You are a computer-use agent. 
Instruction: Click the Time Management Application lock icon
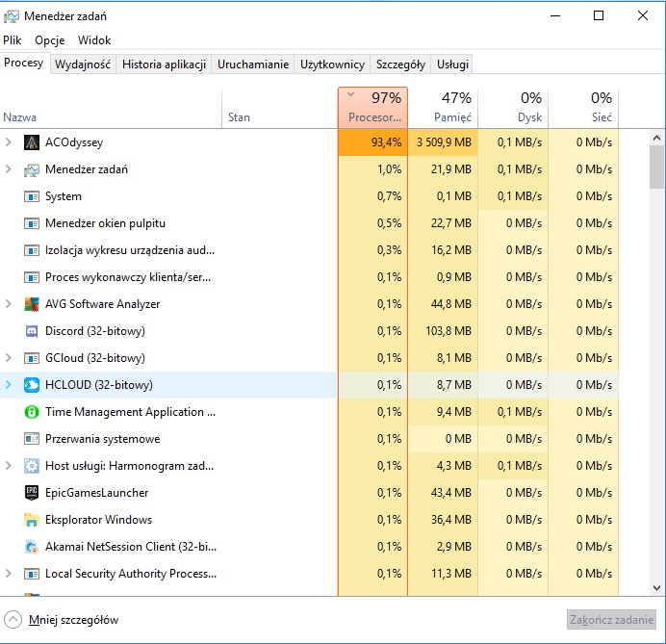pyautogui.click(x=32, y=412)
